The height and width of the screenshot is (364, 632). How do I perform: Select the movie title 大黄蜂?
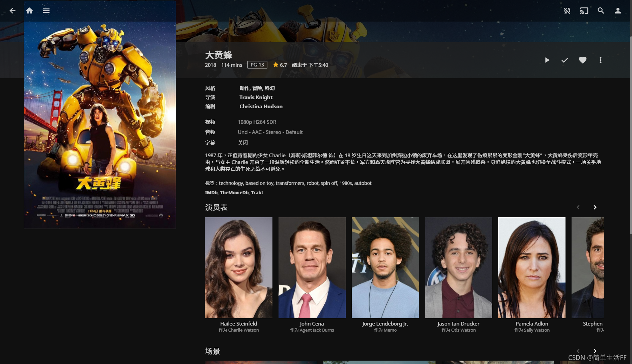pos(218,55)
